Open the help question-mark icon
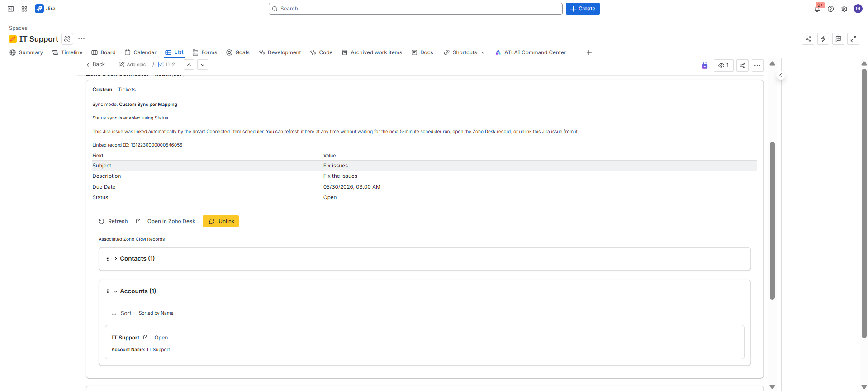This screenshot has height=391, width=868. [831, 9]
